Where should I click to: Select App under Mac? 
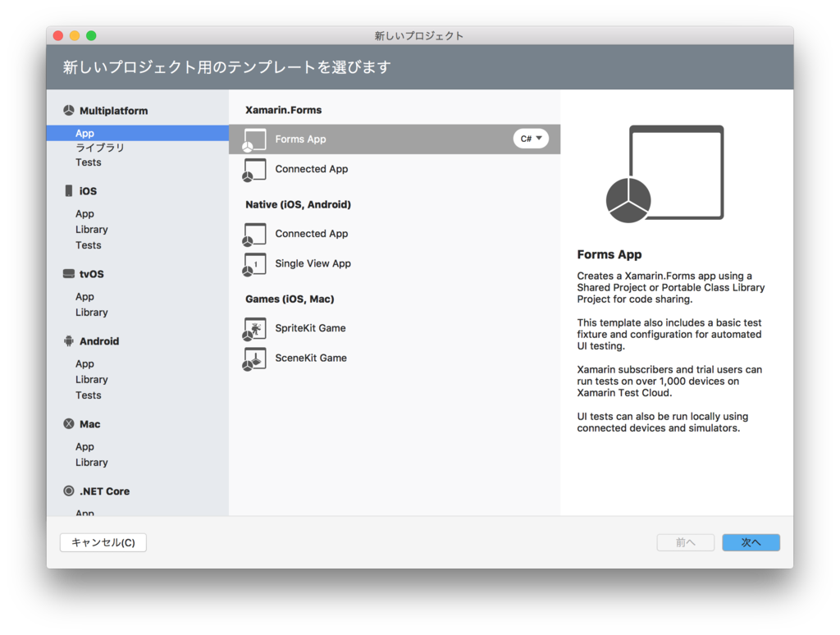click(x=84, y=446)
